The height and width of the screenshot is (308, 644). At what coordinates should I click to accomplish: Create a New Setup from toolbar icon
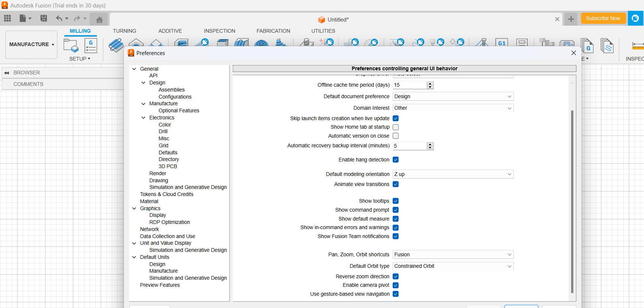pos(71,46)
